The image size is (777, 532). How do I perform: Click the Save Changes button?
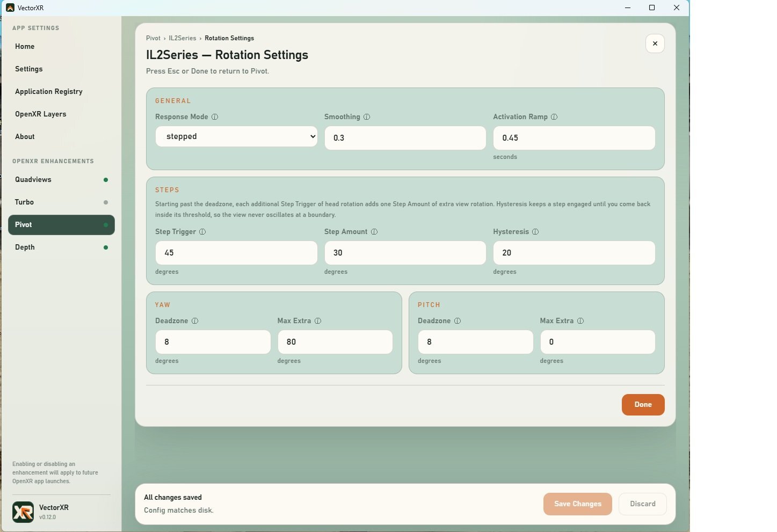click(x=577, y=504)
